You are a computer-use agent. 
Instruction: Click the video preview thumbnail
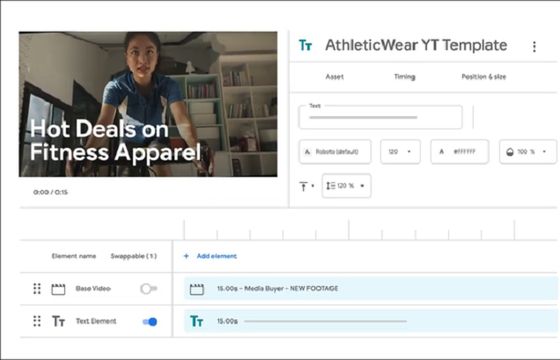coord(148,104)
